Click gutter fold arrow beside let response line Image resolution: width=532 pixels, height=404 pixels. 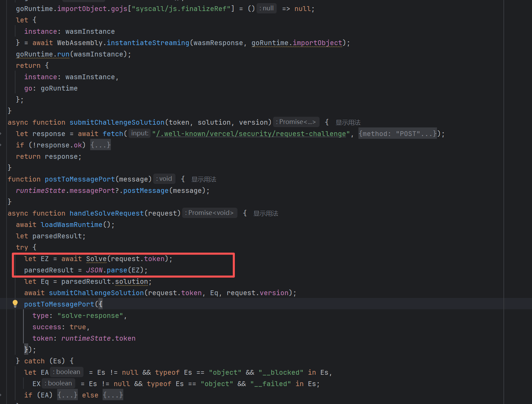point(1,134)
